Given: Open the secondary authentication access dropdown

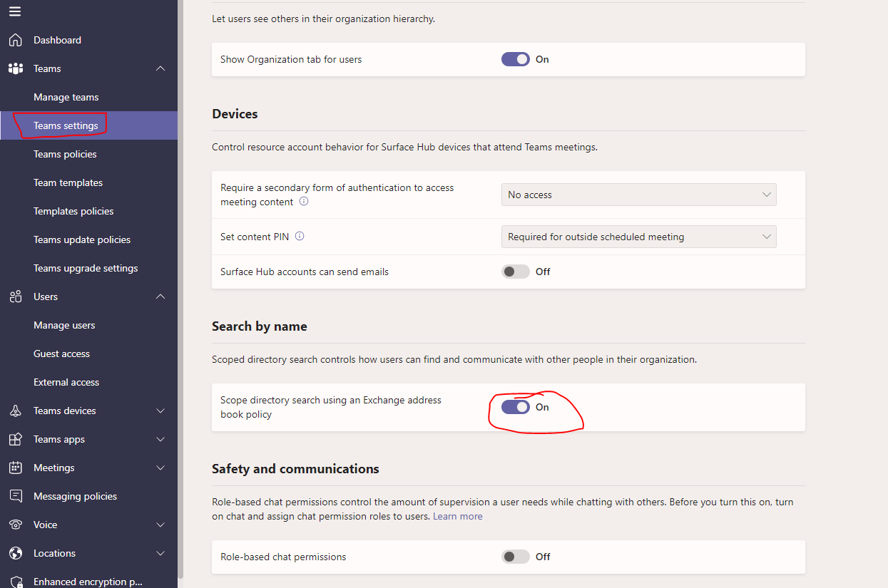Looking at the screenshot, I should pos(638,194).
